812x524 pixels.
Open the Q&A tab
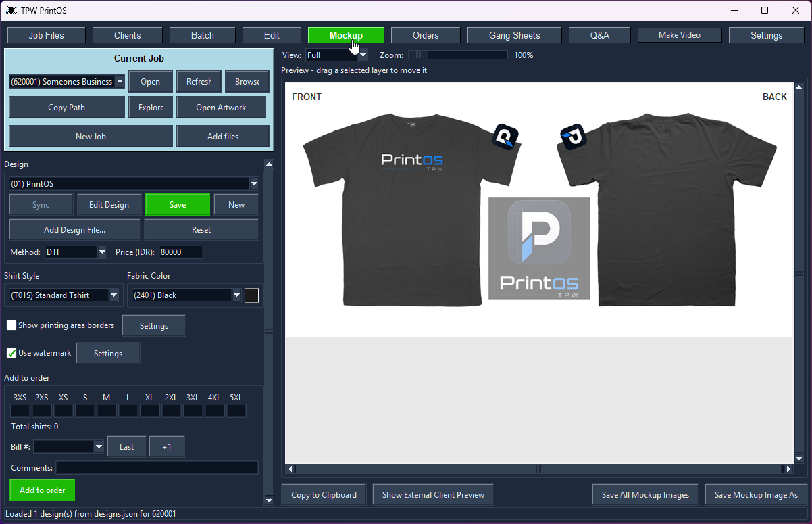point(599,35)
